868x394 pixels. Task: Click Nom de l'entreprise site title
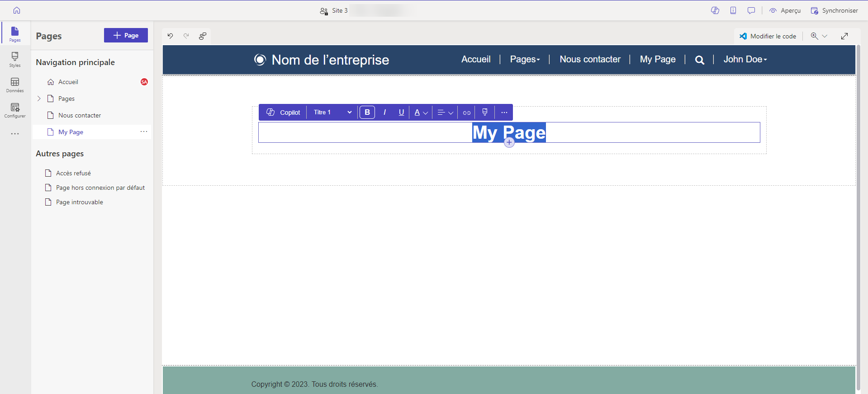click(330, 60)
